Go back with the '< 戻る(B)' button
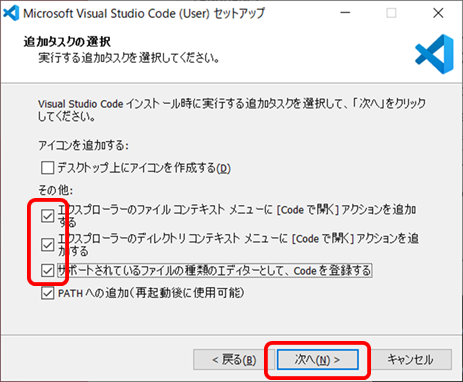 coord(234,359)
